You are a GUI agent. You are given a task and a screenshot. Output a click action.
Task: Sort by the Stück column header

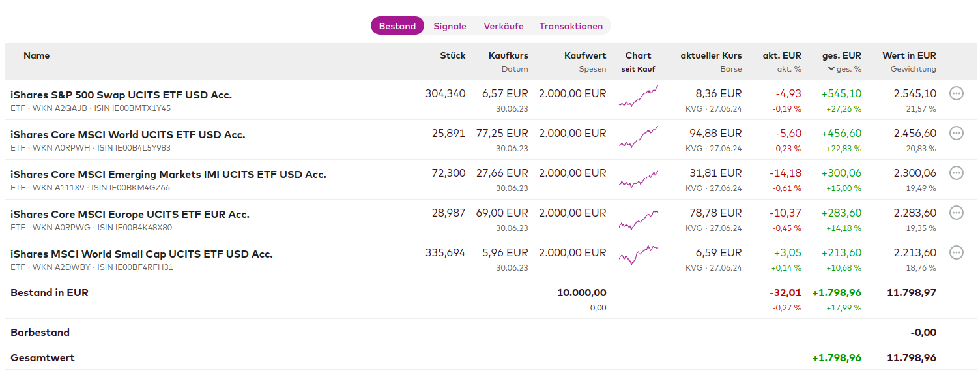[452, 56]
